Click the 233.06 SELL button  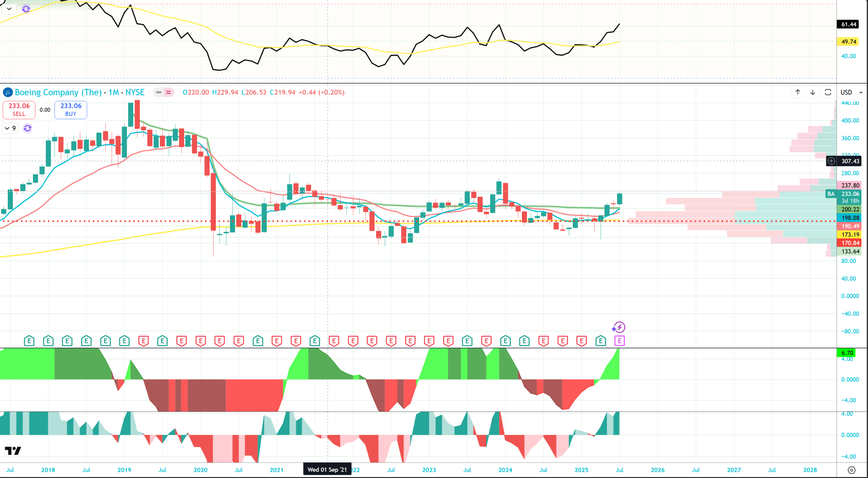pos(19,110)
